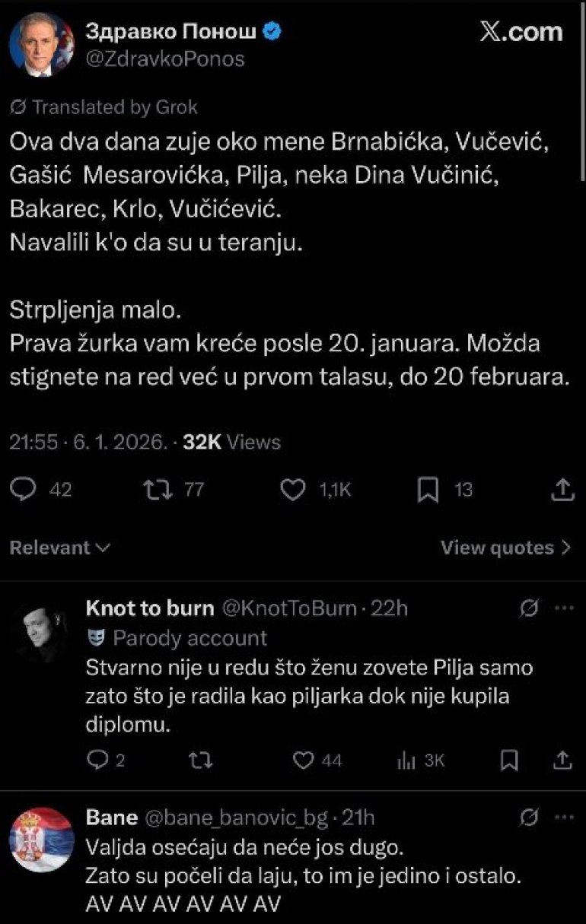Screen dimensions: 586x924
Task: Open Grok icon on Knot to burn reply
Action: pyautogui.click(x=530, y=608)
